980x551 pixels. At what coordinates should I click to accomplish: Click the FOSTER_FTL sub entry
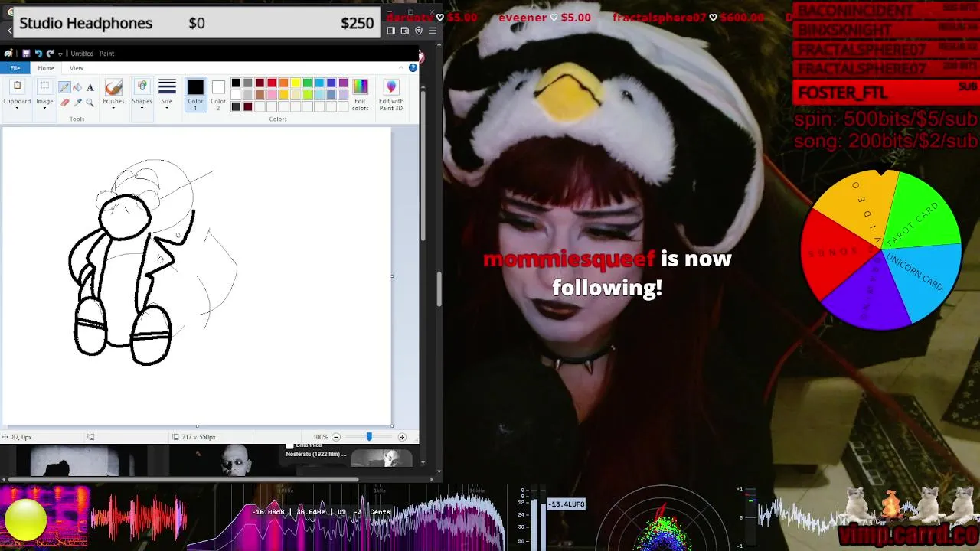[x=887, y=93]
